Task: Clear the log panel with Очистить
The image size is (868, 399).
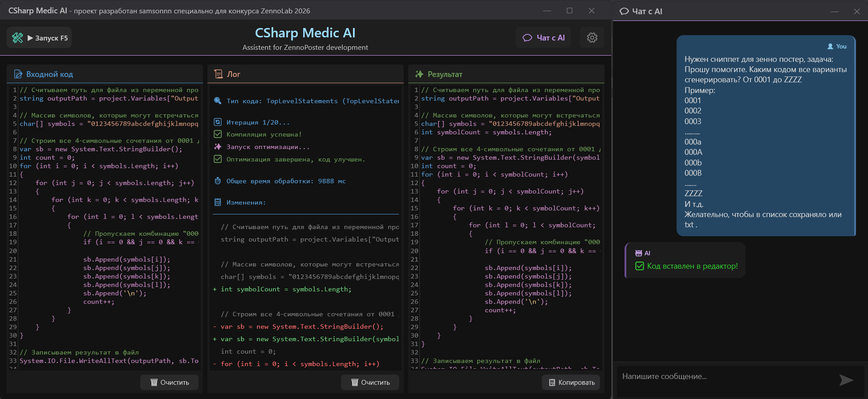Action: tap(370, 382)
